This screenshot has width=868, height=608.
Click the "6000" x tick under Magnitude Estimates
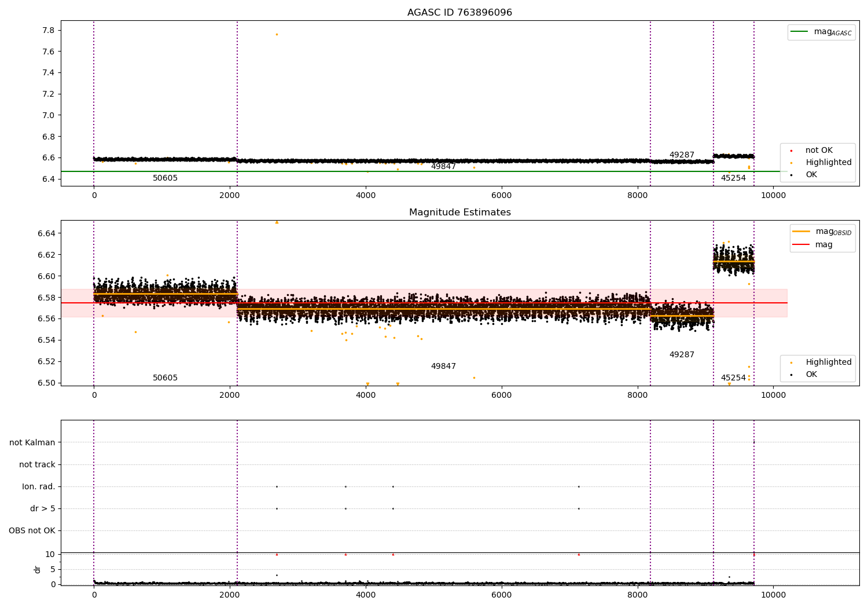point(502,395)
